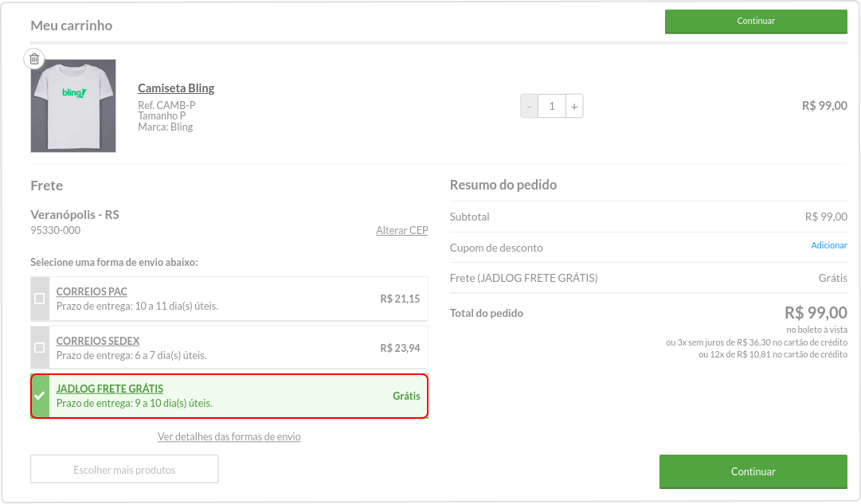The width and height of the screenshot is (861, 504).
Task: Select the CORREIOS SEDEX shipping checkbox
Action: click(x=40, y=347)
